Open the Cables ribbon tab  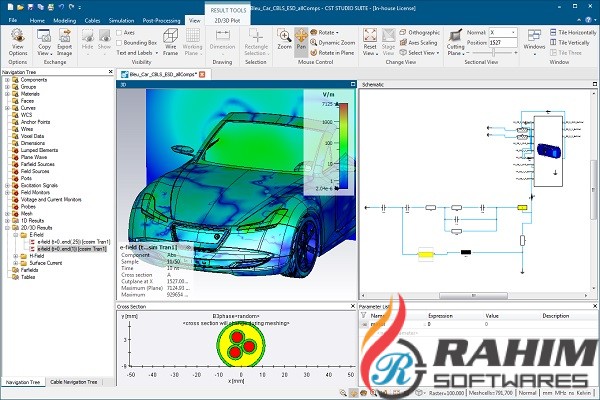(92, 21)
